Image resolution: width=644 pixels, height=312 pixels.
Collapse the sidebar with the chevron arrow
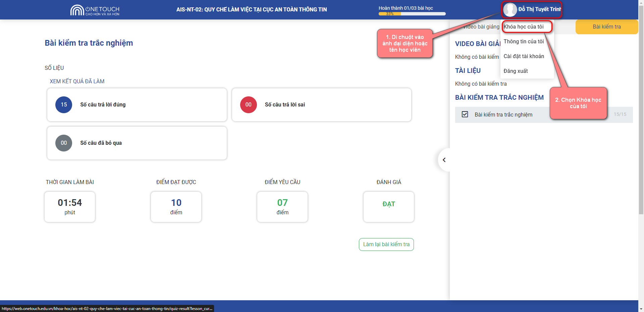(x=444, y=160)
